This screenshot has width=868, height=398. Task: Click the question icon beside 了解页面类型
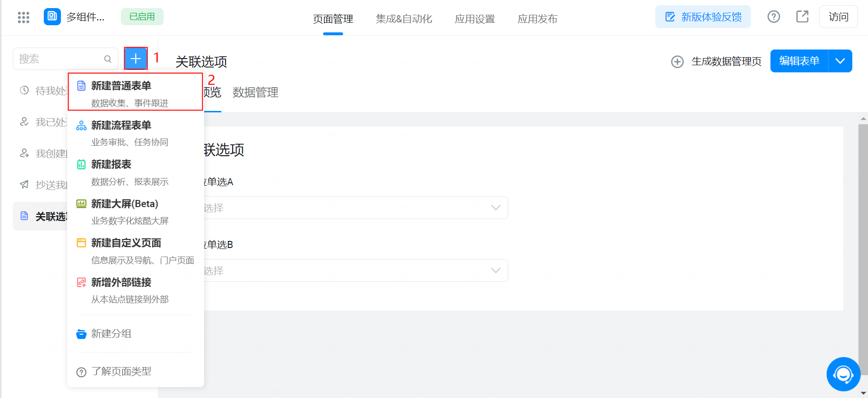pos(81,372)
